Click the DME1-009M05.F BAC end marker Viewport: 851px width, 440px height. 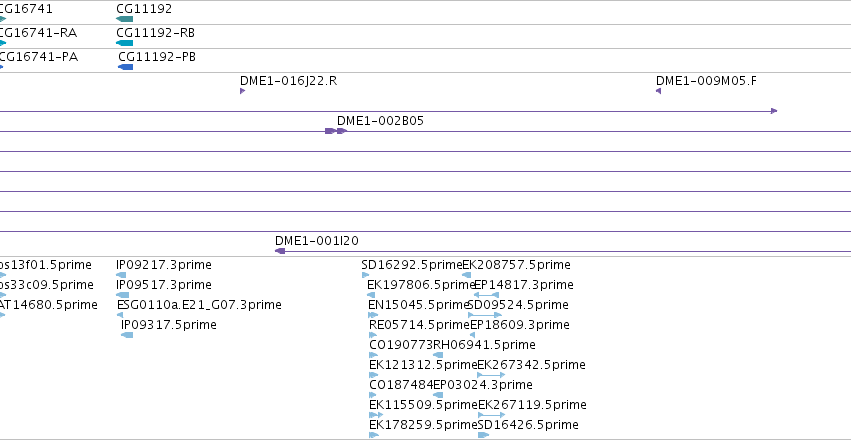tap(658, 91)
